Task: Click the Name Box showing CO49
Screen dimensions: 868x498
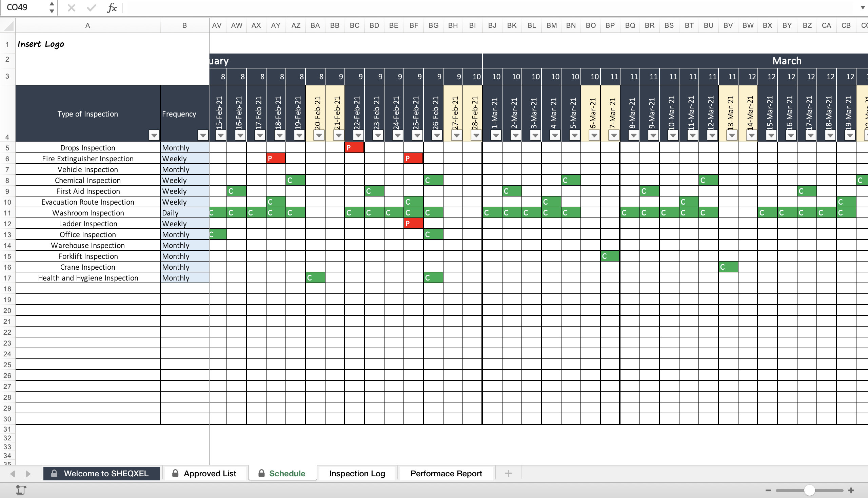Action: [x=25, y=7]
